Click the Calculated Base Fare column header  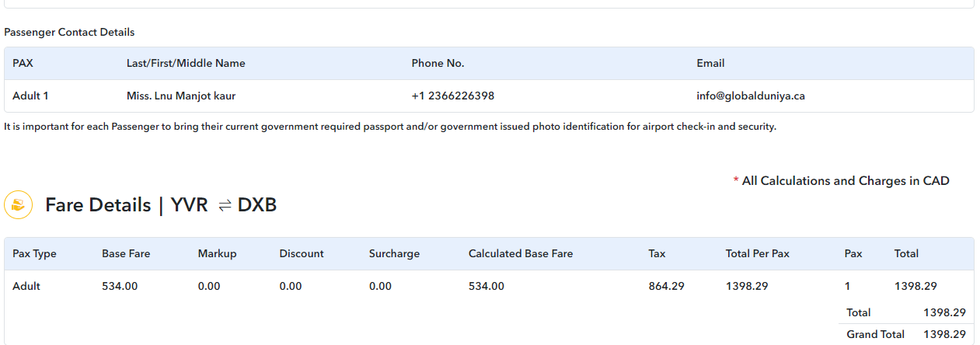tap(521, 253)
